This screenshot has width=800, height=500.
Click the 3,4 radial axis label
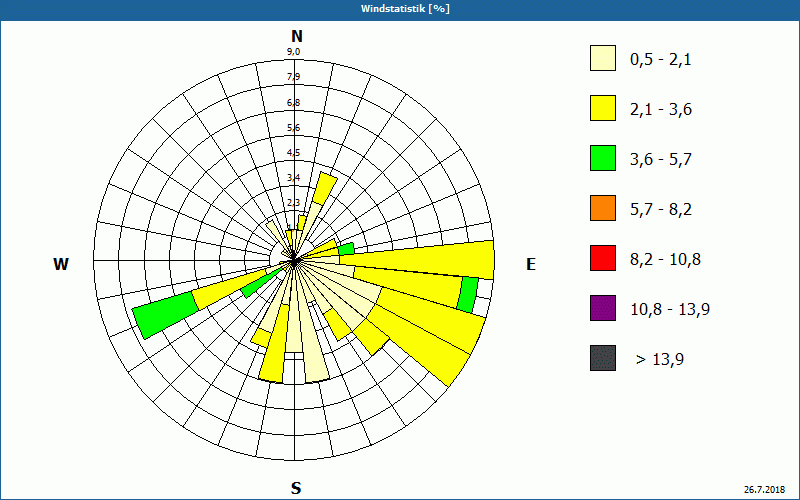click(x=293, y=178)
